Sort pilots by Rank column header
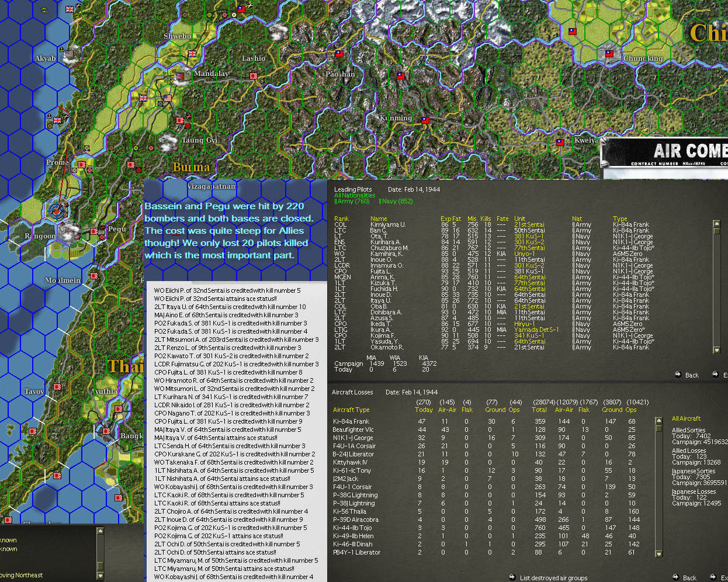The width and height of the screenshot is (728, 582). (x=341, y=219)
